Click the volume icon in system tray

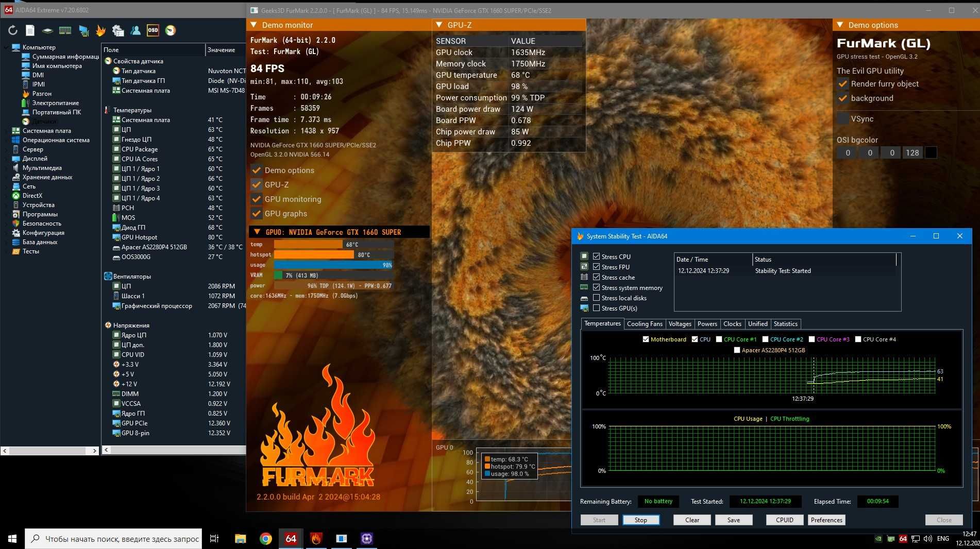pyautogui.click(x=928, y=539)
